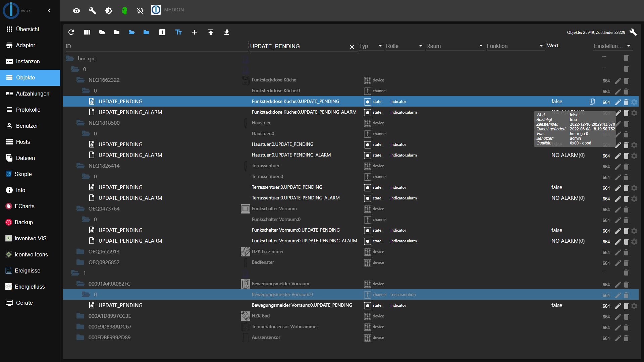Delete the NEQ1662322 device

point(626,80)
